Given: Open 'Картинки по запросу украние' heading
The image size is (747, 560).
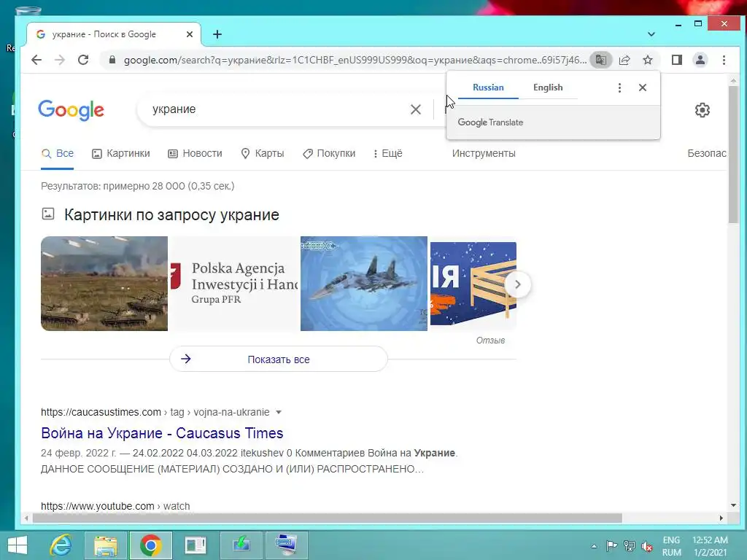Looking at the screenshot, I should (x=171, y=215).
